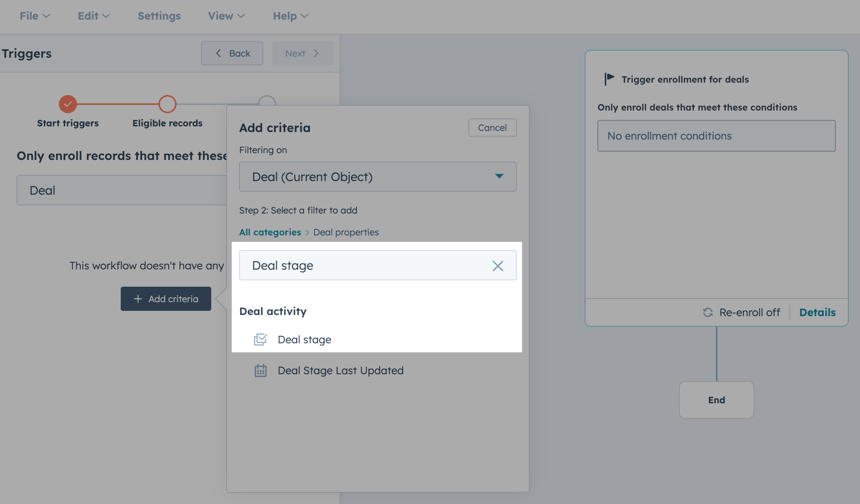Follow the All categories breadcrumb link

point(270,232)
